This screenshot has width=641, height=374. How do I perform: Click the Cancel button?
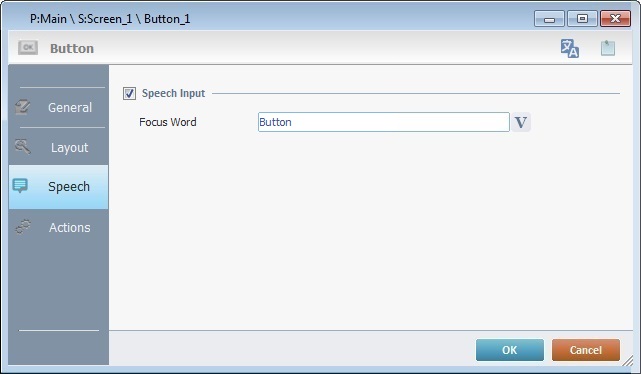[585, 350]
